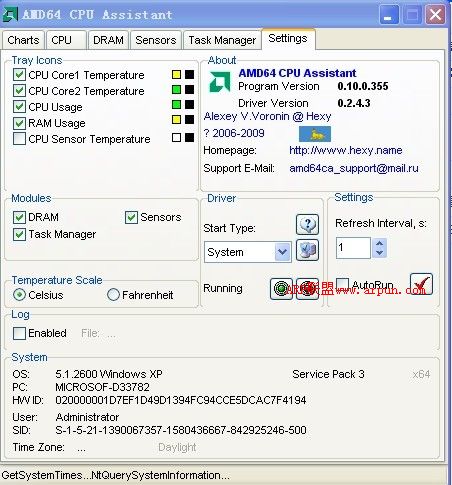Image resolution: width=452 pixels, height=485 pixels.
Task: Click the PC name MICROSOF-D33782
Action: [x=102, y=387]
